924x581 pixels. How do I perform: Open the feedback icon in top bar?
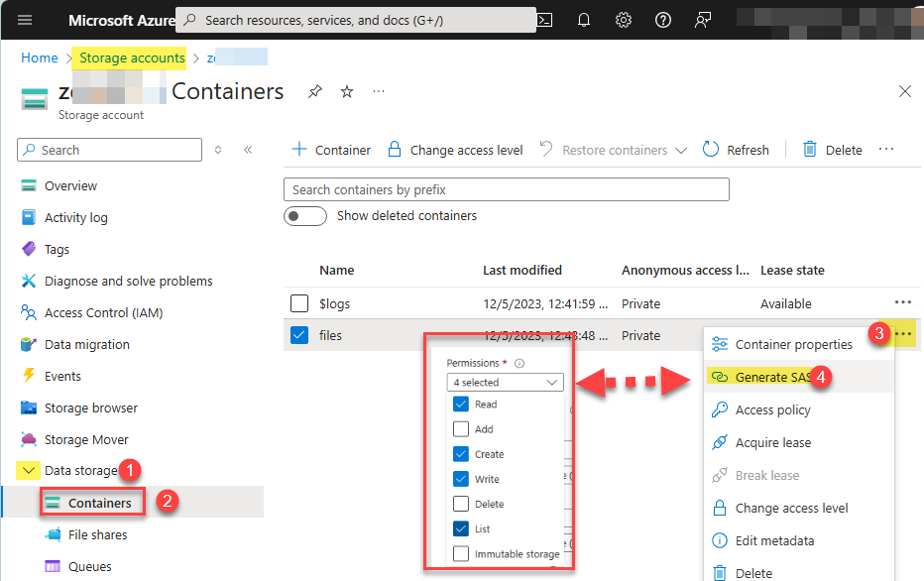click(x=703, y=20)
